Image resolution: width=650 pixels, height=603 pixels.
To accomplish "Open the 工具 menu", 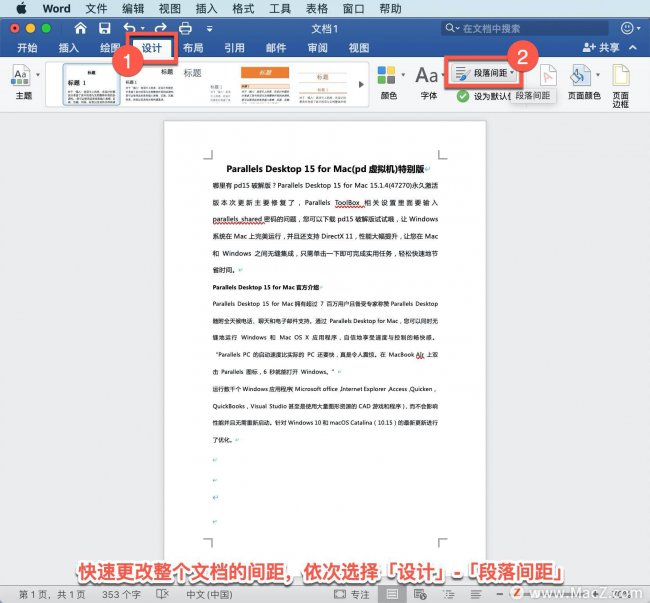I will (280, 8).
